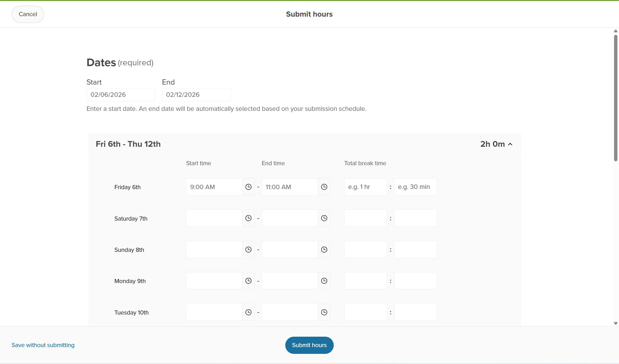Click the Submit hours button

click(x=309, y=345)
